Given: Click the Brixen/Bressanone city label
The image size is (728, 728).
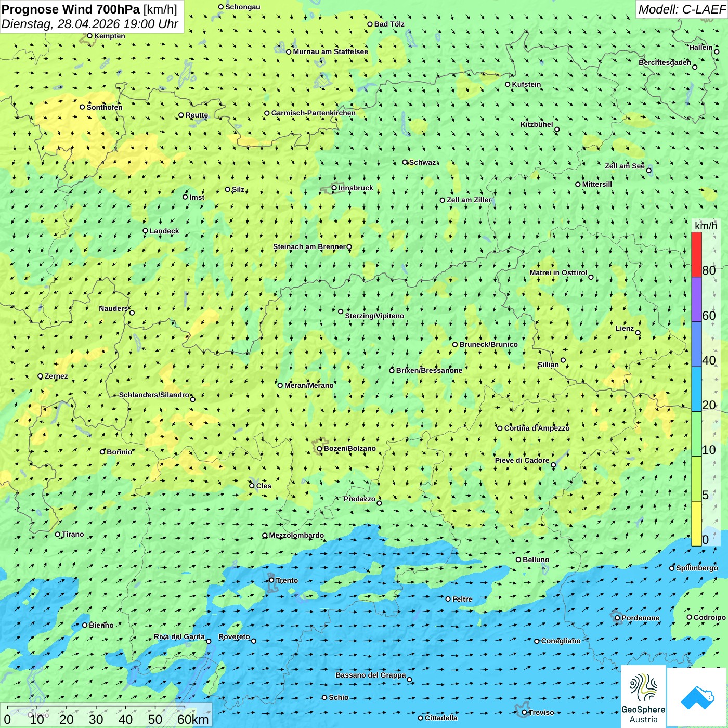Looking at the screenshot, I should (x=429, y=370).
